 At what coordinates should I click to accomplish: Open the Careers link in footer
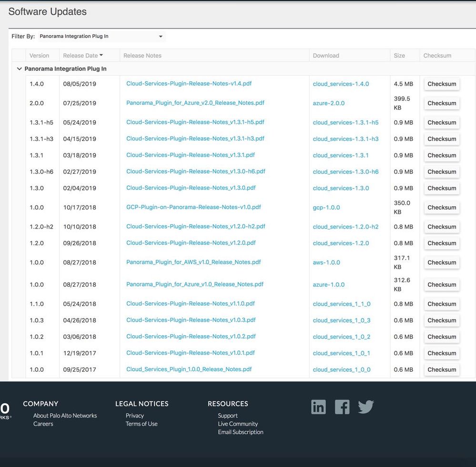coord(43,424)
